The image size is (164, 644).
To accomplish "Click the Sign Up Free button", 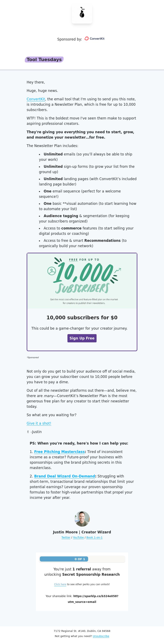I will click(82, 338).
